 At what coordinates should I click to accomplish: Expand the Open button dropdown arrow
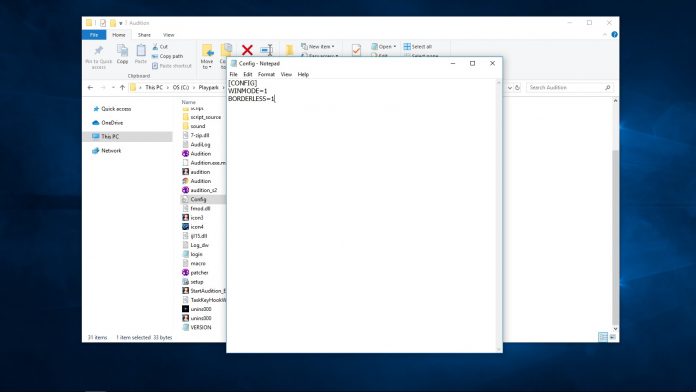coord(395,47)
